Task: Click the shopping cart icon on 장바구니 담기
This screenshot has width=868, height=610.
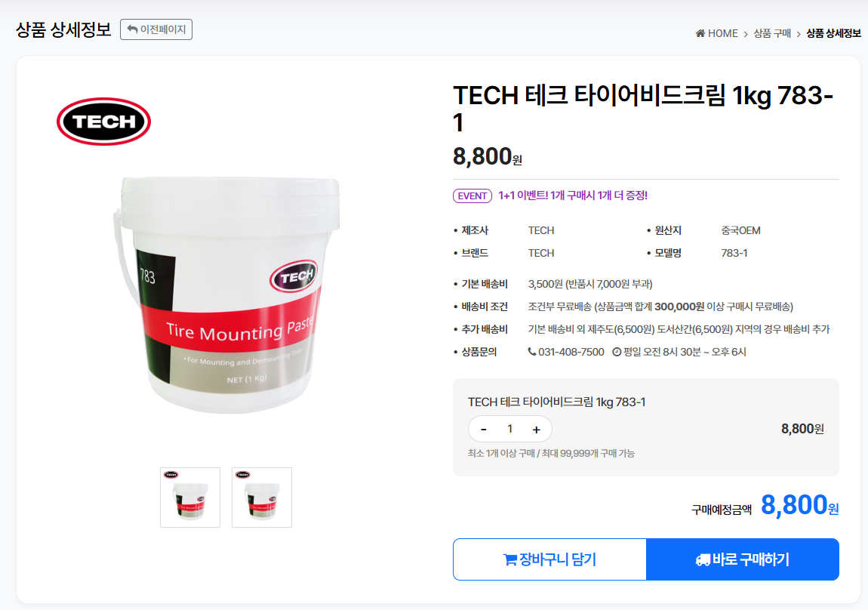Action: [x=509, y=559]
